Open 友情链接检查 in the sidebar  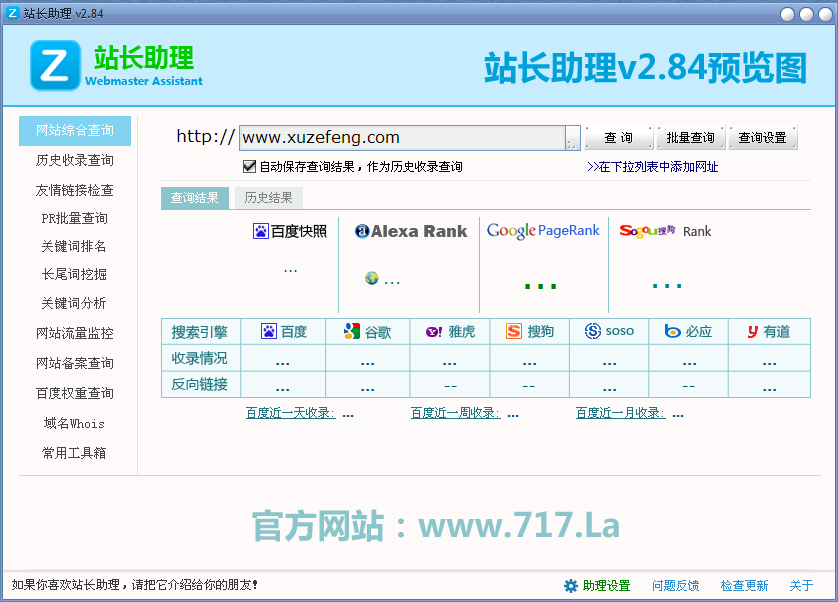(75, 190)
